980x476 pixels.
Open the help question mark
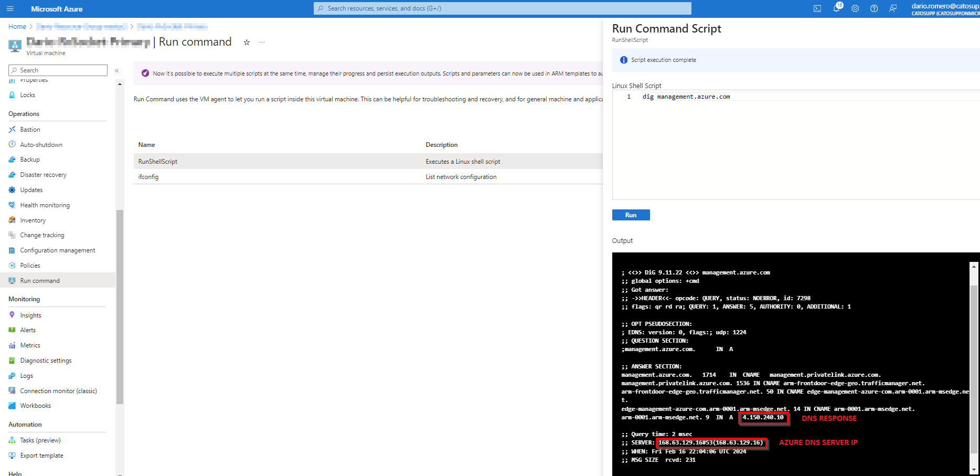874,9
